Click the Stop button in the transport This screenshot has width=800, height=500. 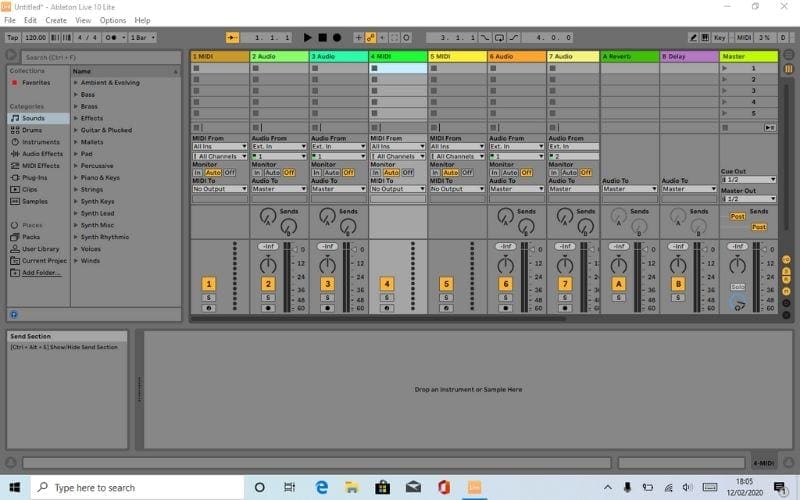pos(322,38)
